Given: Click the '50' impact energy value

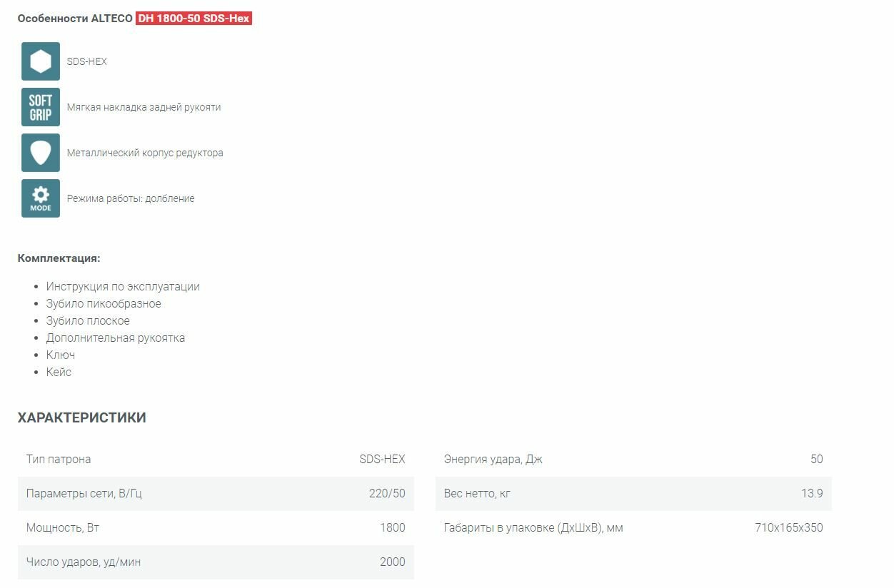Looking at the screenshot, I should [817, 460].
